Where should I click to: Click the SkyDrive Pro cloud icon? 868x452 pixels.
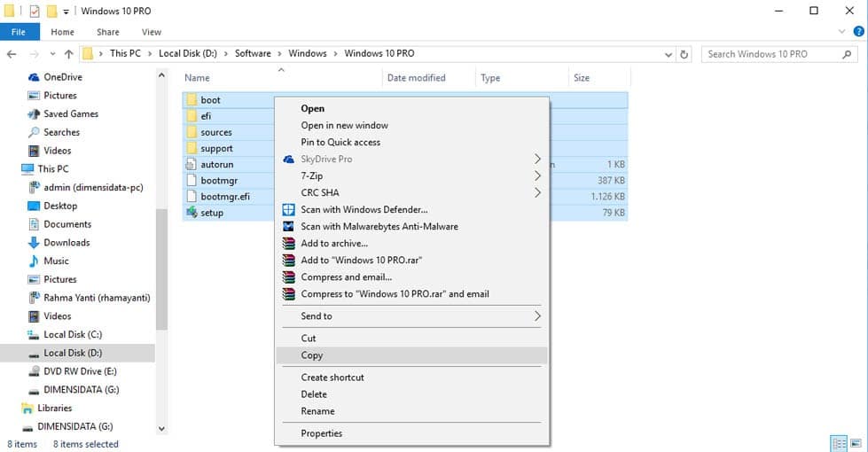288,160
